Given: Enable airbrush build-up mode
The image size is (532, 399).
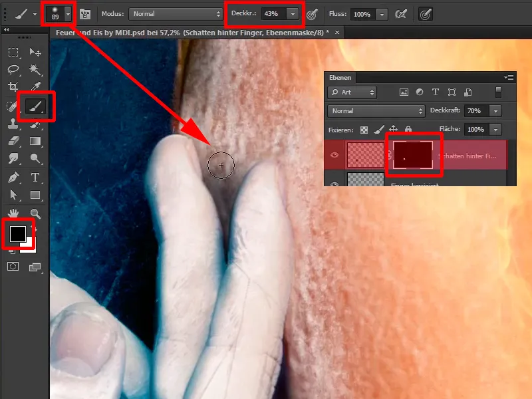Looking at the screenshot, I should (x=401, y=14).
